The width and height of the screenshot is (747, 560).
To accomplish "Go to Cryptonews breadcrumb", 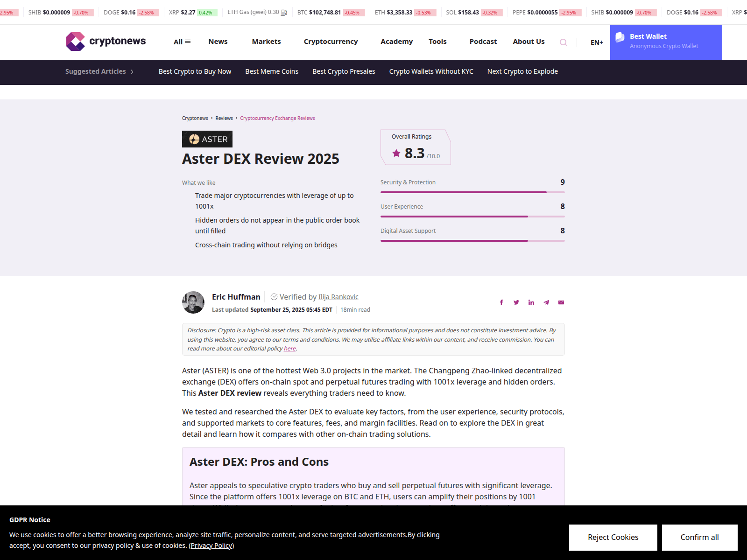I will [x=195, y=118].
